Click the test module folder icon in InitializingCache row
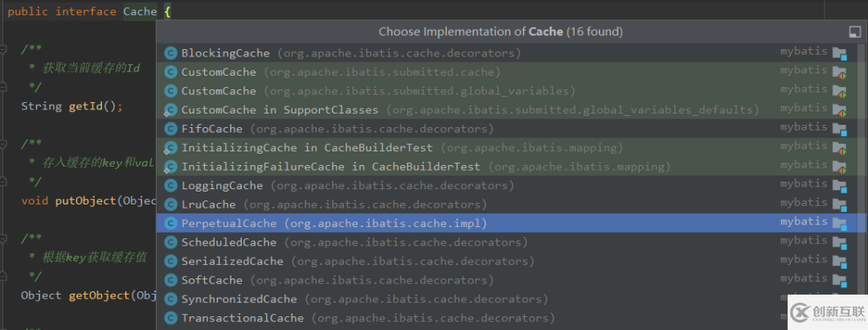This screenshot has height=330, width=868. (840, 148)
